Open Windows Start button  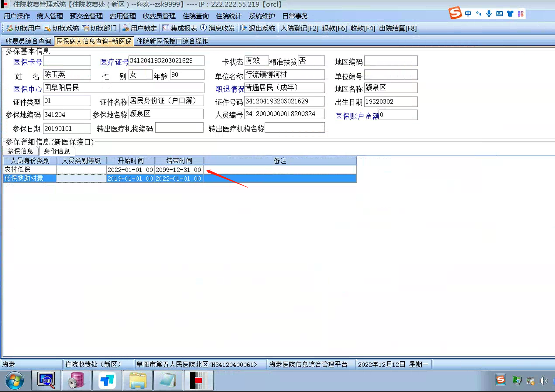point(14,380)
